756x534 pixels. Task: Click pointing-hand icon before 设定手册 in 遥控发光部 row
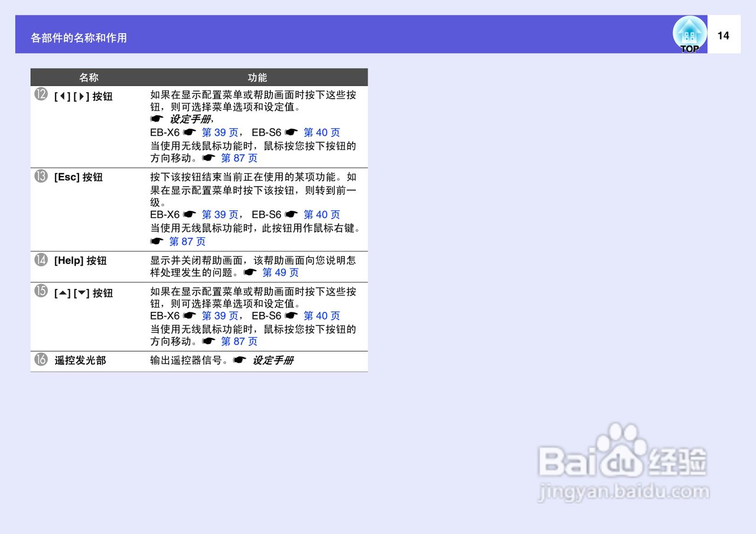[x=240, y=360]
